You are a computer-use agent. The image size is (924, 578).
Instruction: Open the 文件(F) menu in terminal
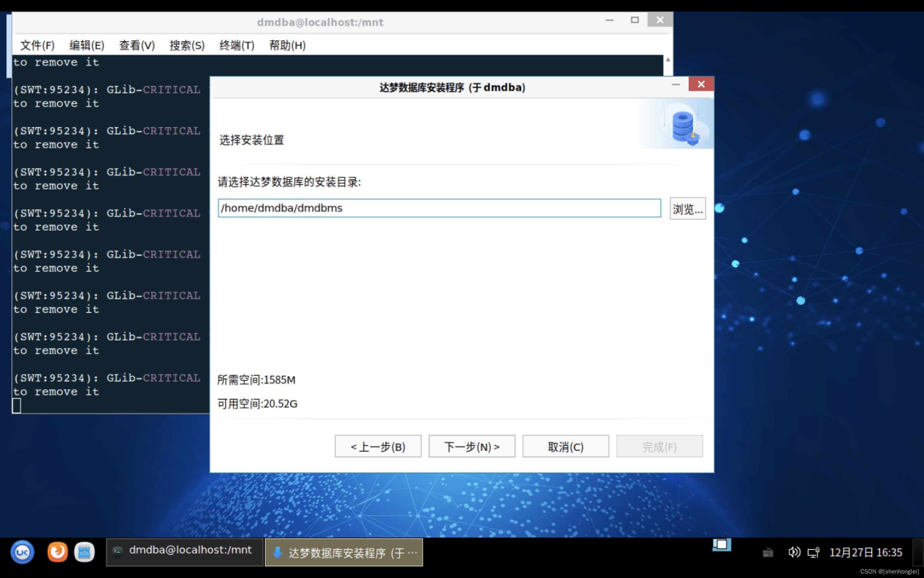pos(37,45)
